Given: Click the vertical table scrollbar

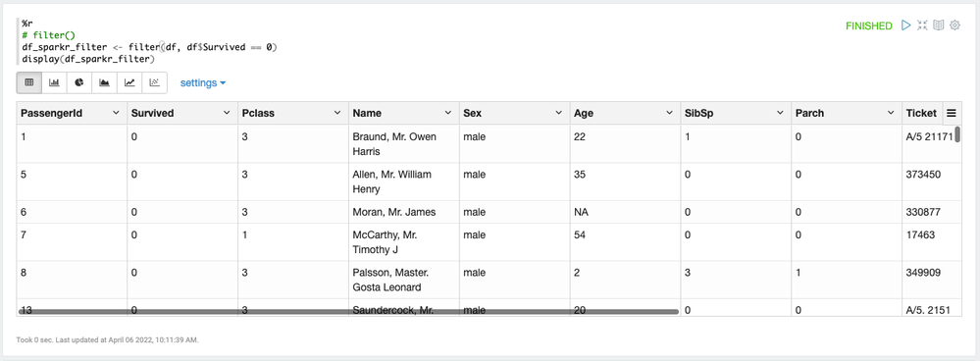Looking at the screenshot, I should click(957, 134).
